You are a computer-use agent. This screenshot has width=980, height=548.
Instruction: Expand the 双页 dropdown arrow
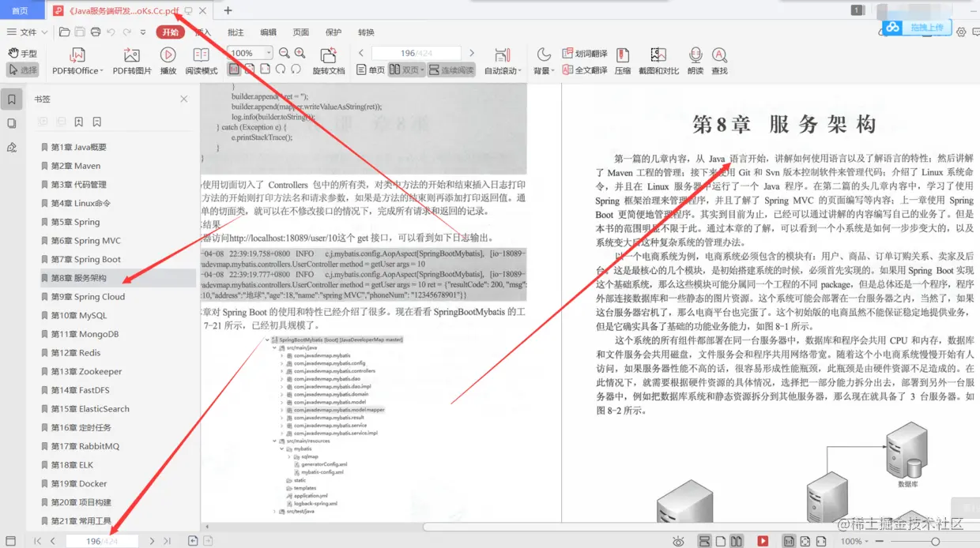(424, 70)
